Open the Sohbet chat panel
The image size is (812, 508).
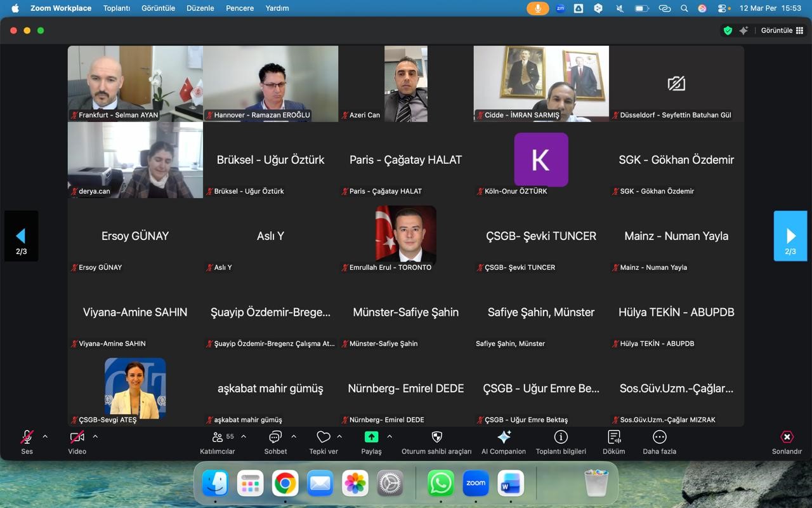click(275, 442)
